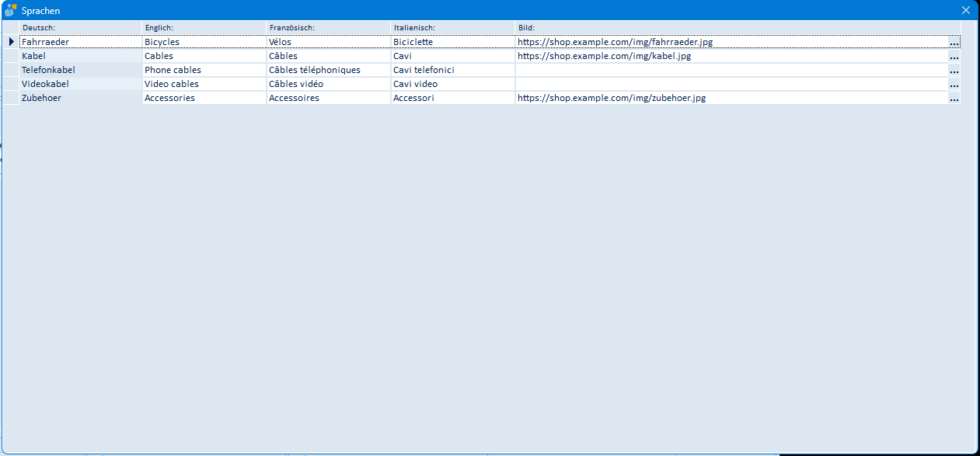Click the Deutsch column header
Screen dimensions: 980x456
tap(81, 28)
